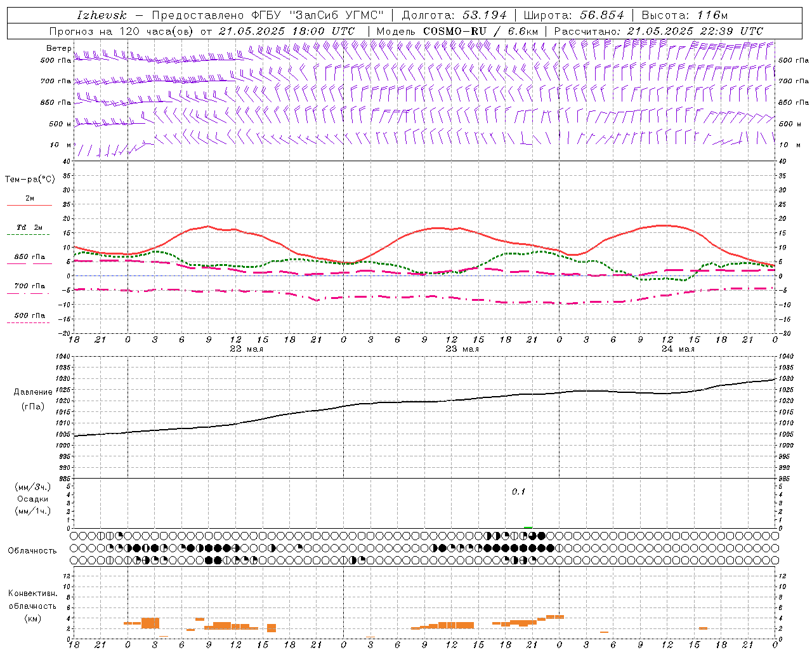Click the Давление pressure panel label
812x650 pixels.
tap(33, 392)
